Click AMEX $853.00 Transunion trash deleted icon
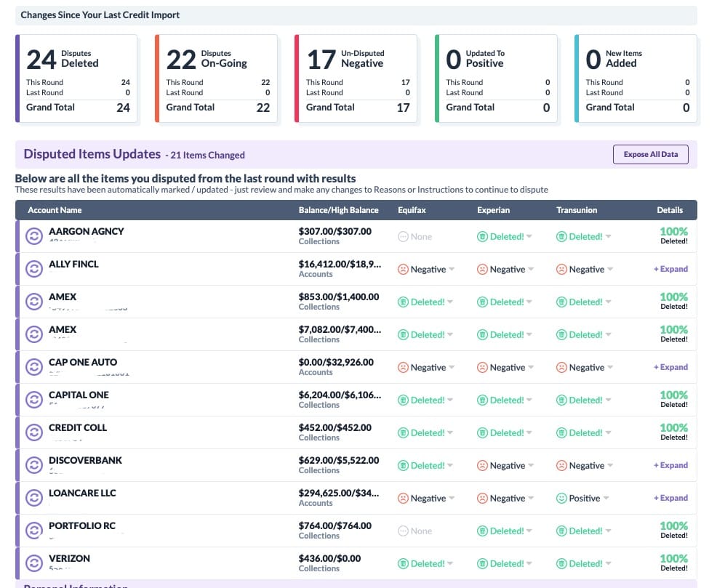This screenshot has height=588, width=717. pos(561,302)
